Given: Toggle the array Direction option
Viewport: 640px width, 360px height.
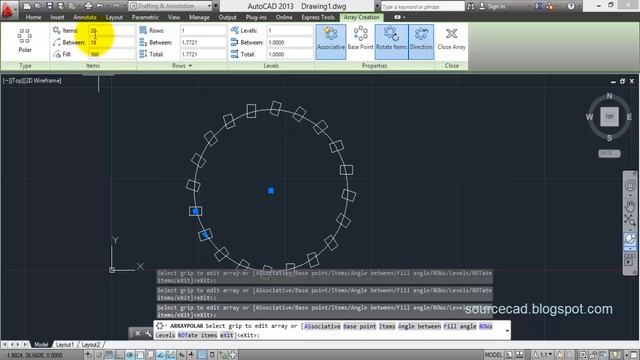Looking at the screenshot, I should tap(421, 42).
